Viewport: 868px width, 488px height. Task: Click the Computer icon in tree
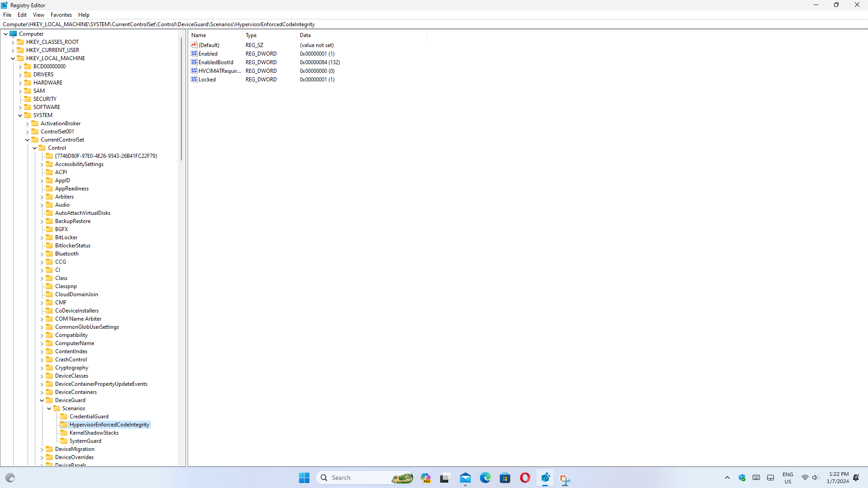click(x=13, y=34)
